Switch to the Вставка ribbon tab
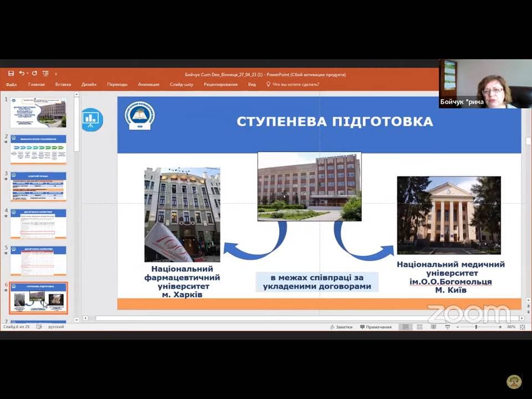Screen dimensions: 532x399 (x=63, y=84)
